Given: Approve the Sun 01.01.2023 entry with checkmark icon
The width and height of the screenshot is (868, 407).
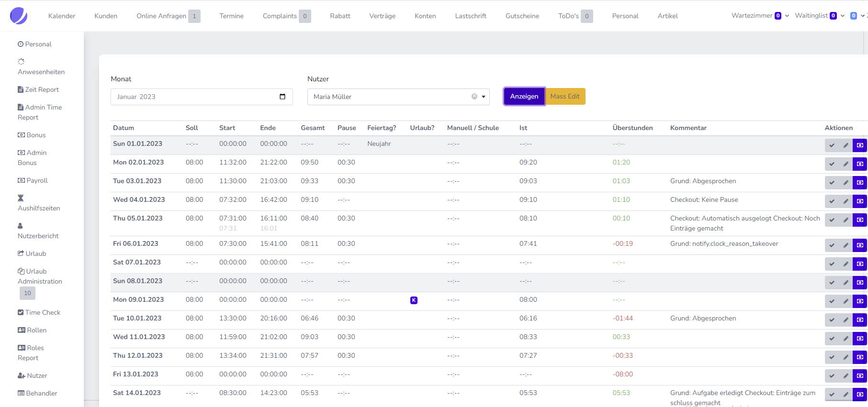Looking at the screenshot, I should point(832,145).
